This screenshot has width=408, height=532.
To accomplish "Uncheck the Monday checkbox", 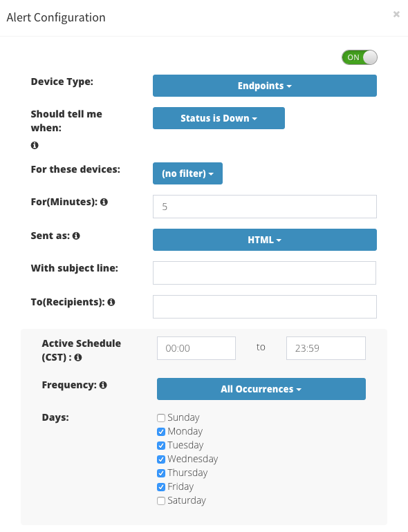I will click(x=161, y=432).
